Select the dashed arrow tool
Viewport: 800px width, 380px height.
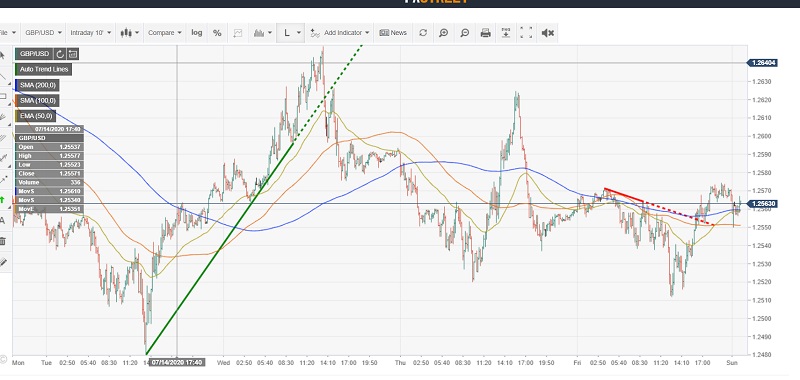(x=3, y=179)
